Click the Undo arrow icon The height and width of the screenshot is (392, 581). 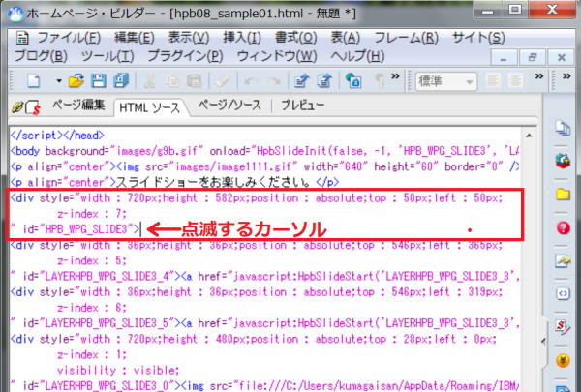(x=251, y=80)
